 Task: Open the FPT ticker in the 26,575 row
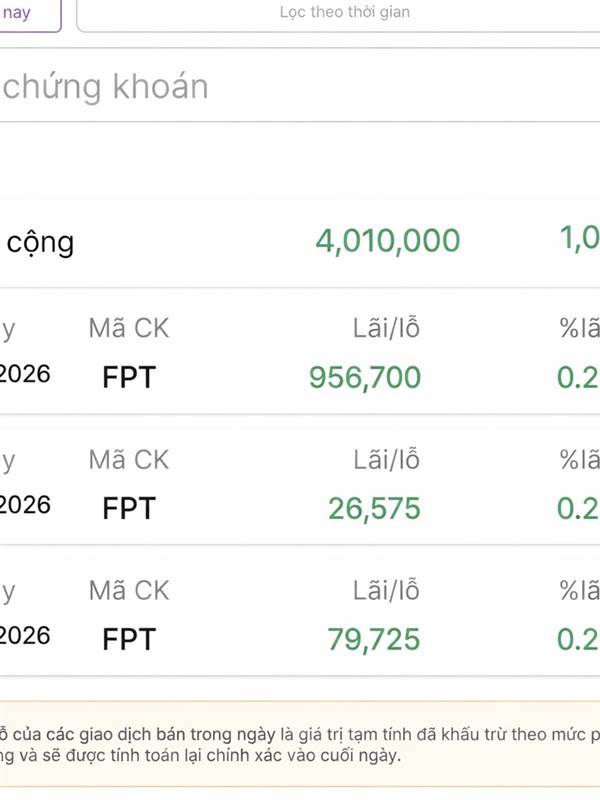[129, 508]
